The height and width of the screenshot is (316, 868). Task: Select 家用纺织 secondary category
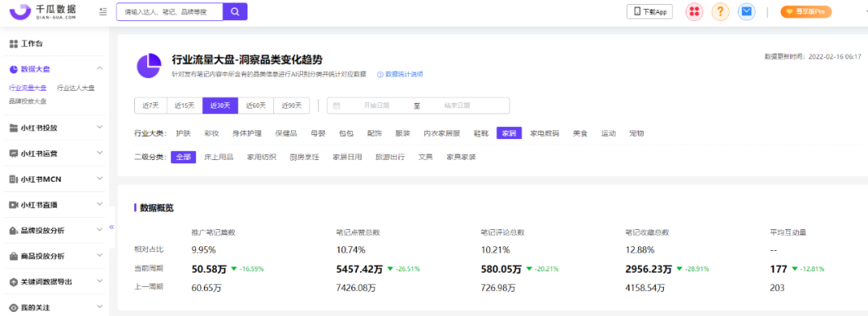point(261,157)
